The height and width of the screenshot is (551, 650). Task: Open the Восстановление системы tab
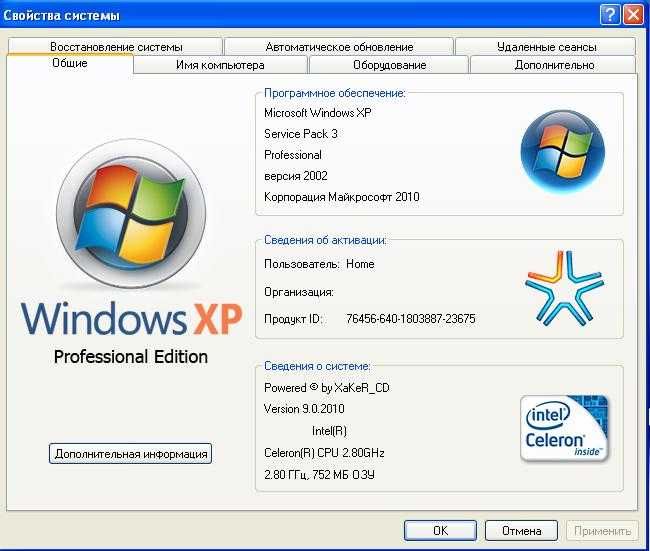point(115,46)
